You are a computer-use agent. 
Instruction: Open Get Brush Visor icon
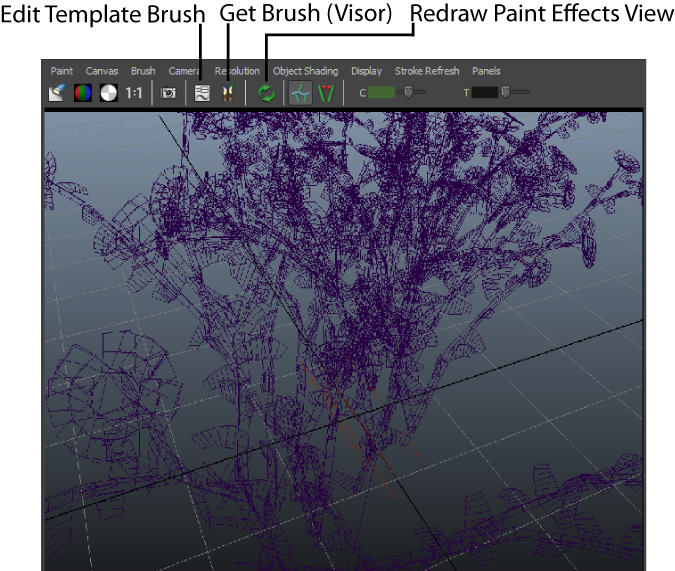[x=228, y=93]
